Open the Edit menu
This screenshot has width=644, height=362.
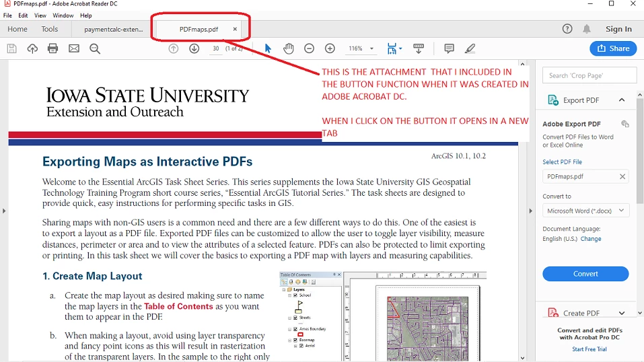click(x=23, y=15)
